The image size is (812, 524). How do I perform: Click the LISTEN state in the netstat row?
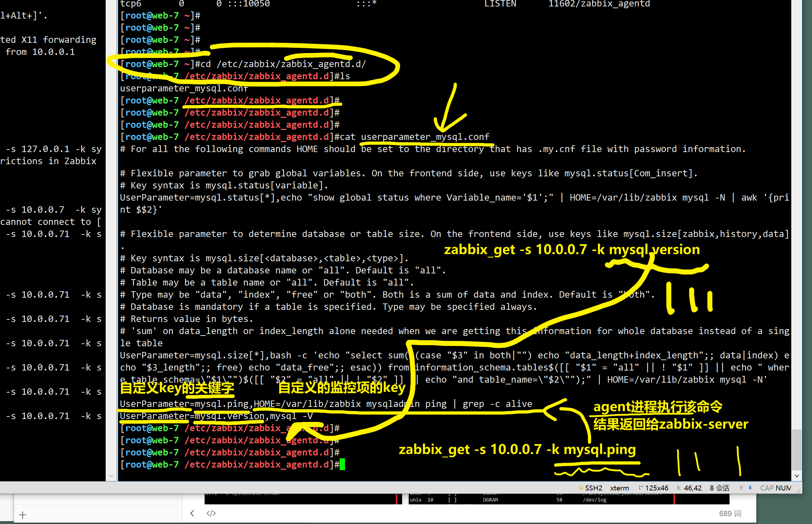pos(500,4)
